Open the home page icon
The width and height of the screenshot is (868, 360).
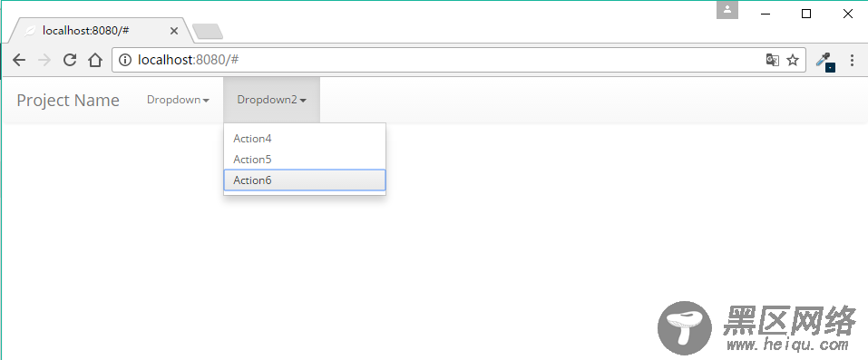click(x=95, y=60)
